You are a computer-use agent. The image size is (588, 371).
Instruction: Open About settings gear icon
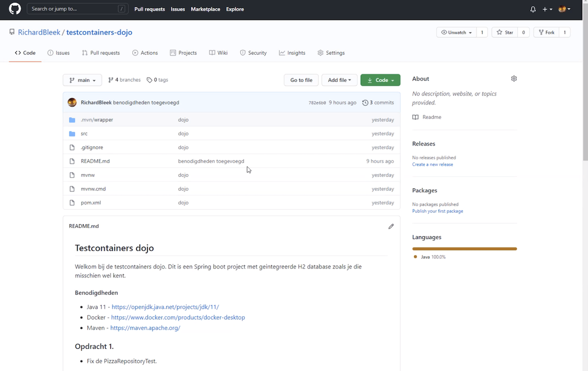514,79
